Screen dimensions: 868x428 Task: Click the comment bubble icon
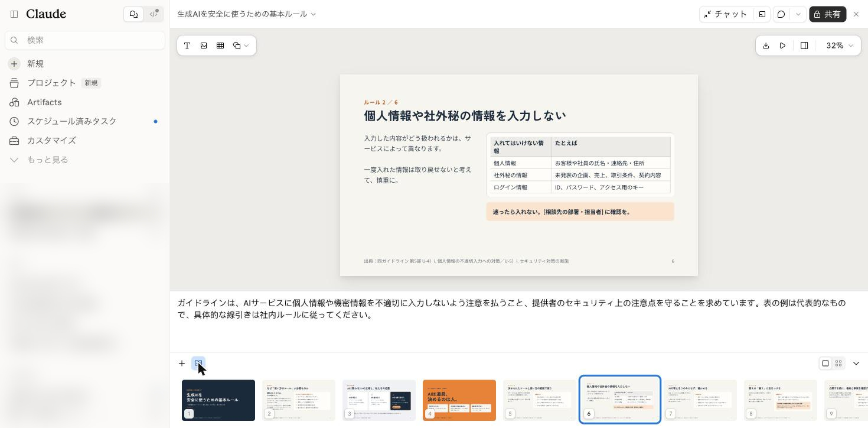781,14
